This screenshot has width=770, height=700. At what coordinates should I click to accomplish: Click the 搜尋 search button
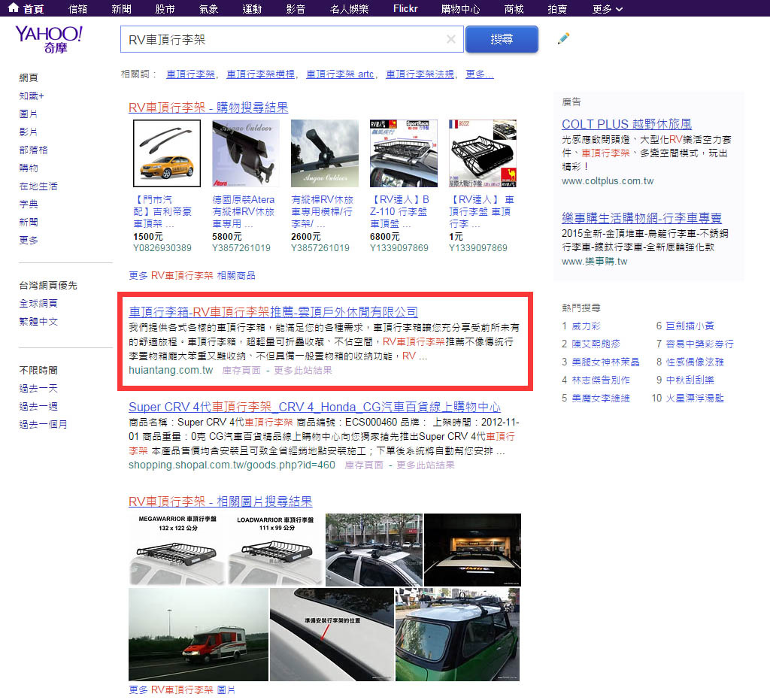[502, 39]
